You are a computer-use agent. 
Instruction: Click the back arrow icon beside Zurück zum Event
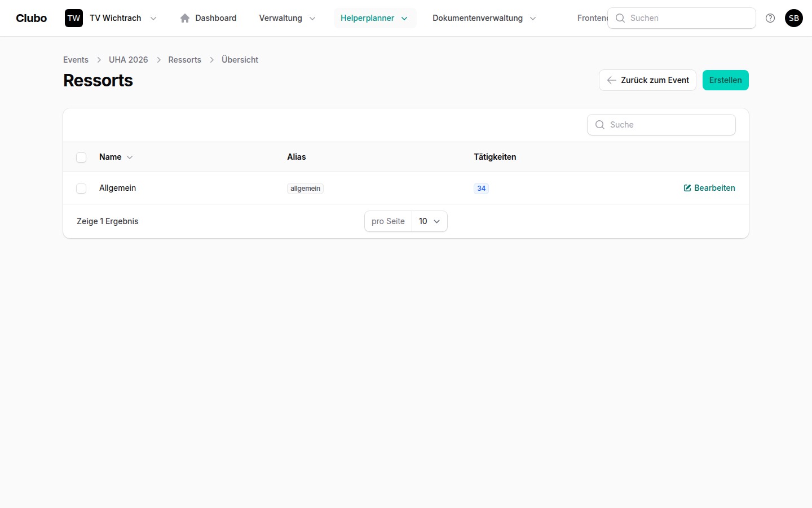tap(611, 80)
